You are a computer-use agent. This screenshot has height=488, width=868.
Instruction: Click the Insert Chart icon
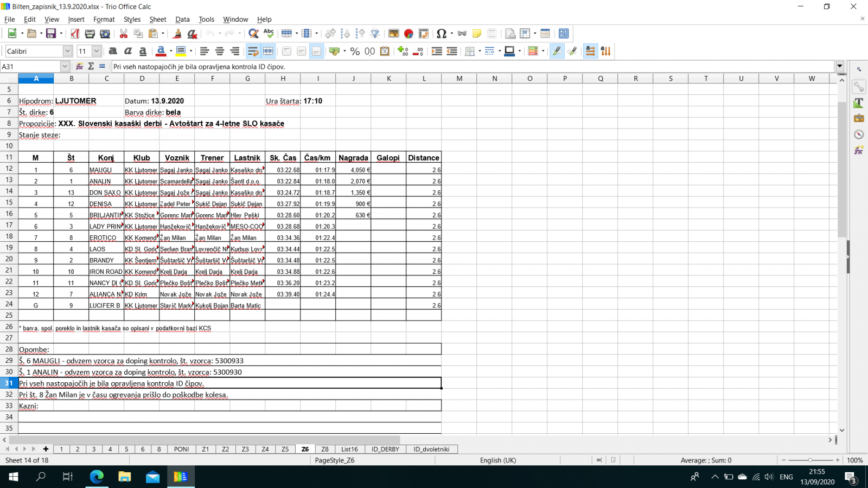click(409, 34)
